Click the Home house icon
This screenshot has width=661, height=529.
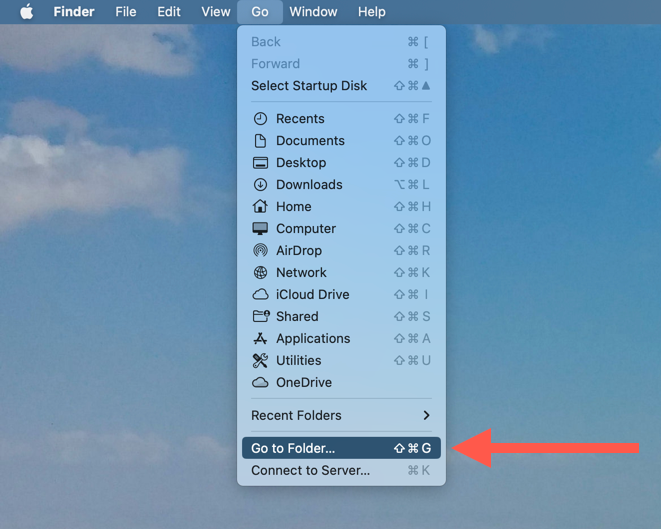pos(260,207)
